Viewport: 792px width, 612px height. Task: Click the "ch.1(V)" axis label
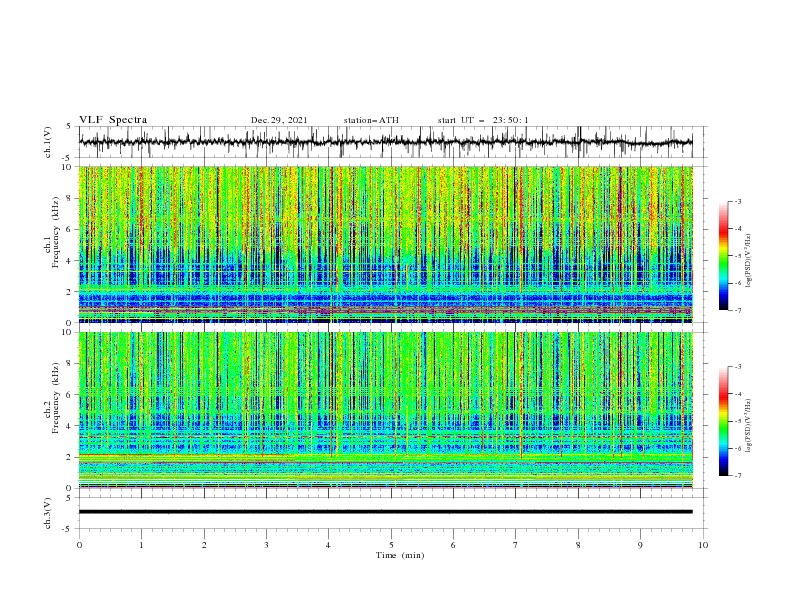tap(48, 142)
